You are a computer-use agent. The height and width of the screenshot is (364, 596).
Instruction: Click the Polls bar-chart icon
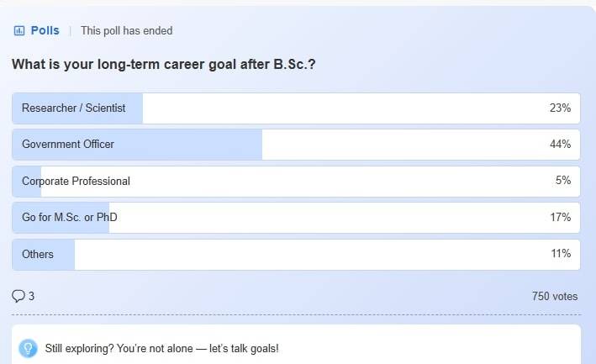coord(19,31)
